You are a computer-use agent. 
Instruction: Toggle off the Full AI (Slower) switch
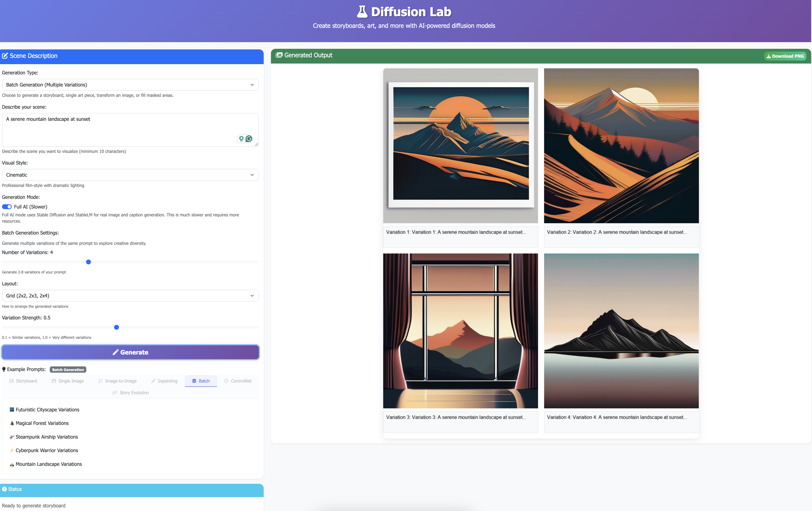click(7, 207)
